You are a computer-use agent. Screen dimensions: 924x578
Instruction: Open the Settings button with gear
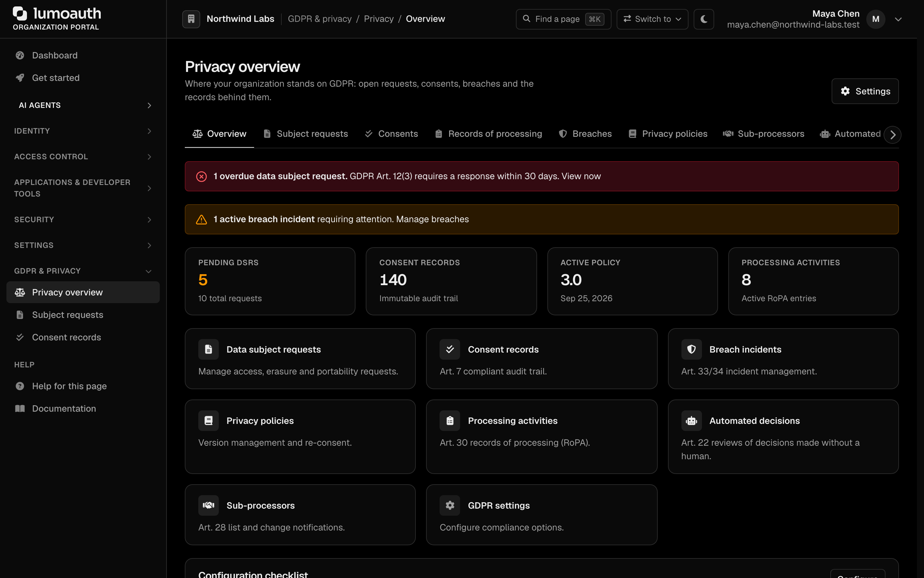click(865, 92)
